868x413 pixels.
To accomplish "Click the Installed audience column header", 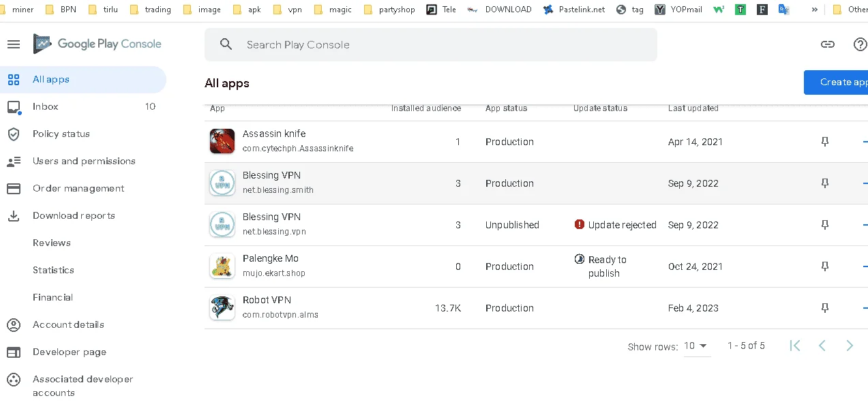I will (426, 108).
